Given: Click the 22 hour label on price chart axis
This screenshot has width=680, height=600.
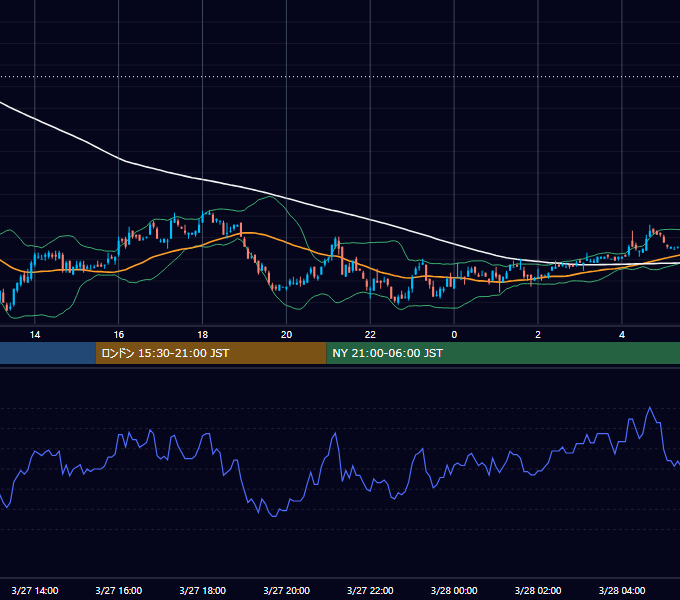Looking at the screenshot, I should (x=370, y=335).
